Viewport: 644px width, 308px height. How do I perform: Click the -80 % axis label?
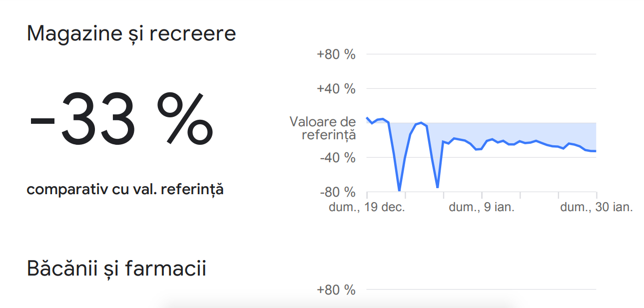[x=338, y=192]
